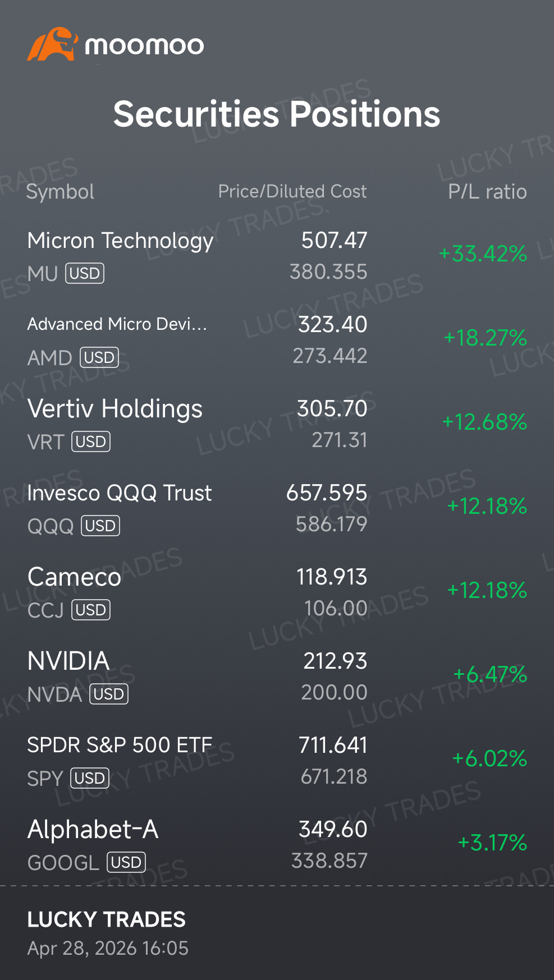This screenshot has width=554, height=980.
Task: Open the Micron Technology position row
Action: point(277,256)
